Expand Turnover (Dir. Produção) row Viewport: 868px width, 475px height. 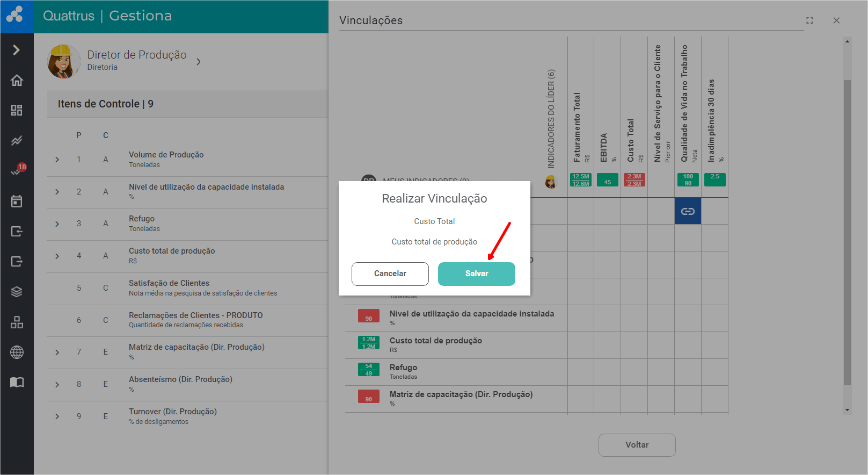point(57,416)
